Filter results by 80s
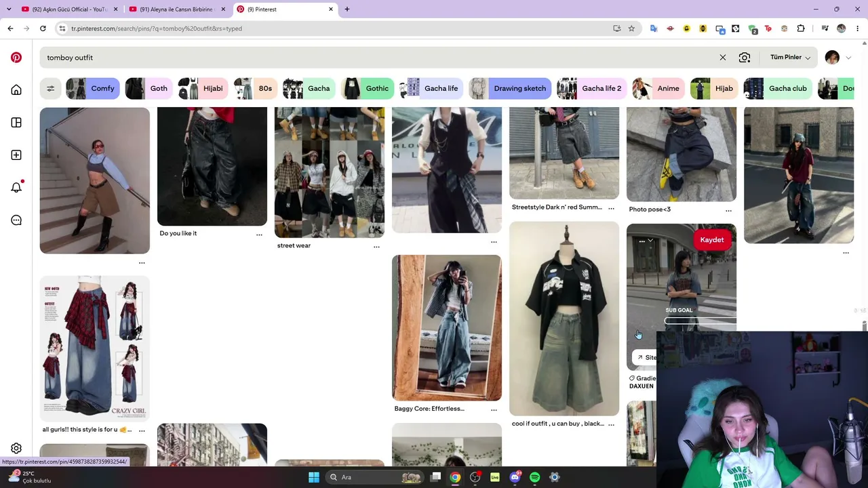This screenshot has height=488, width=868. pyautogui.click(x=255, y=88)
